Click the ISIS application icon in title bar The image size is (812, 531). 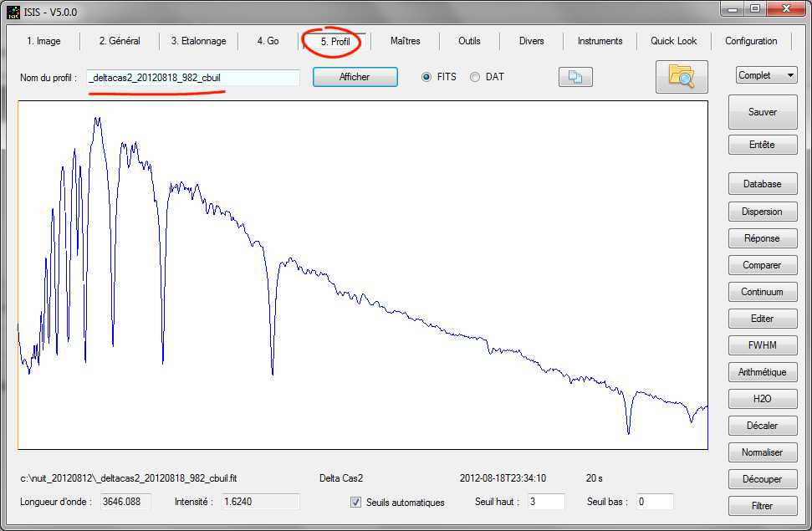(13, 12)
